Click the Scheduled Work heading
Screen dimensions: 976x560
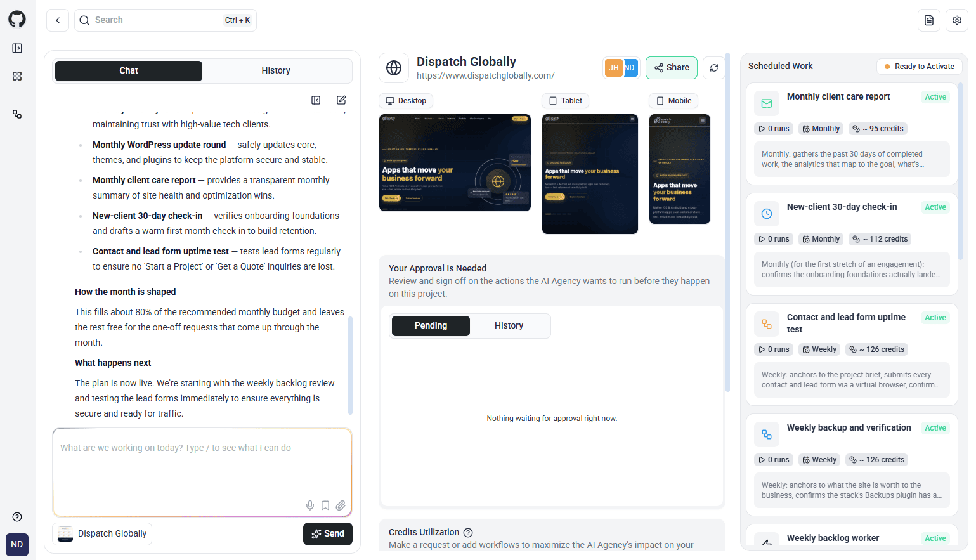[780, 66]
